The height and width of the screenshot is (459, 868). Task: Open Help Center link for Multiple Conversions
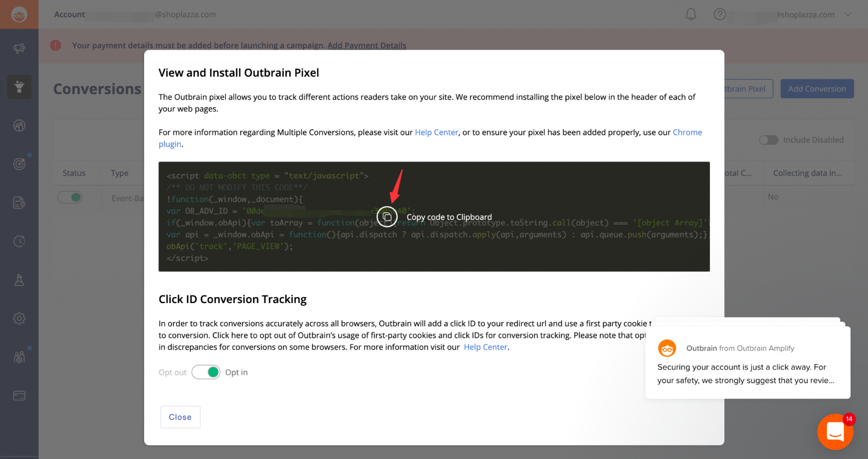[x=436, y=132]
